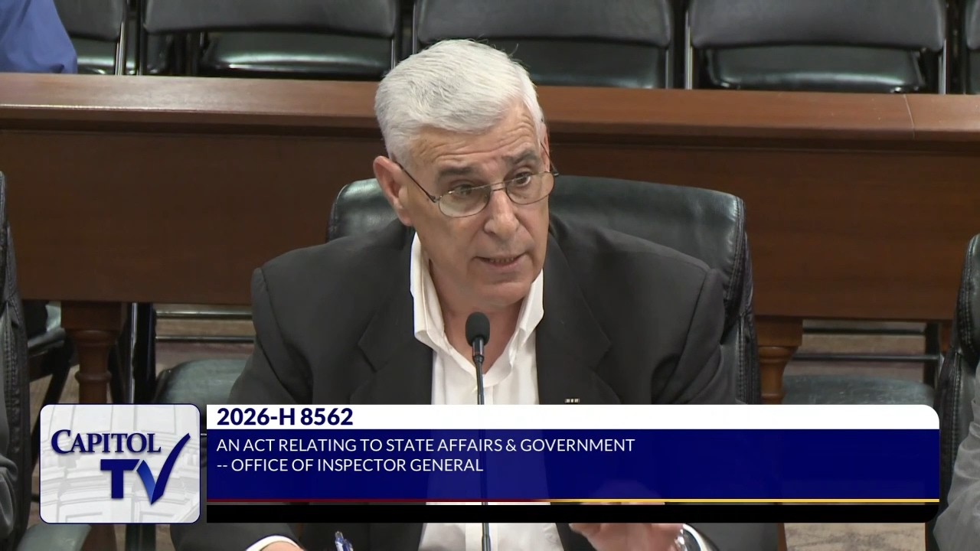The image size is (980, 551).
Task: Click the text "-- OFFICE OF INSPECTOR GENERAL"
Action: [349, 465]
